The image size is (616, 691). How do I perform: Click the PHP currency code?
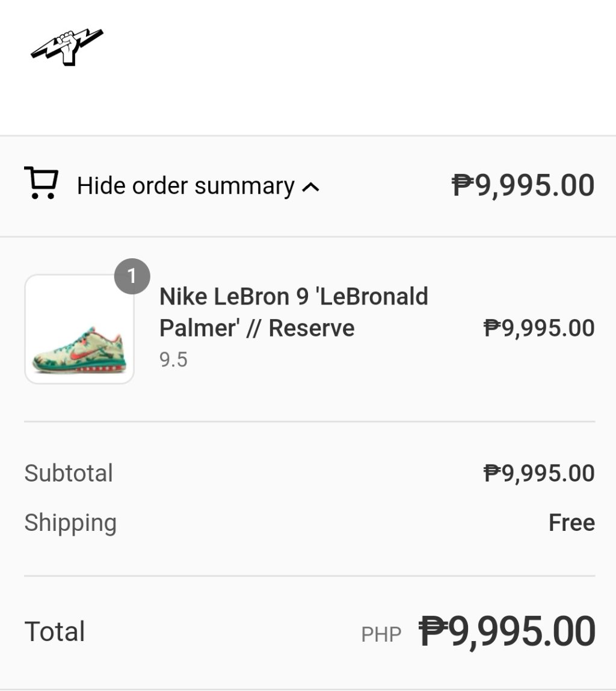(381, 634)
